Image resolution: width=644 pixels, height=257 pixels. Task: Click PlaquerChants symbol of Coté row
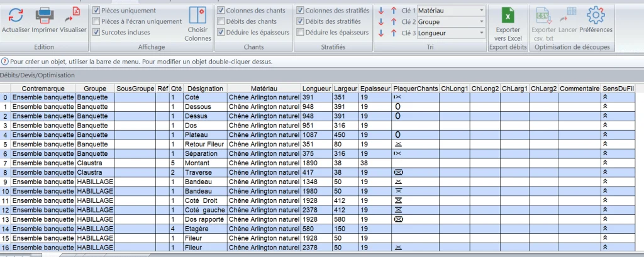click(397, 97)
